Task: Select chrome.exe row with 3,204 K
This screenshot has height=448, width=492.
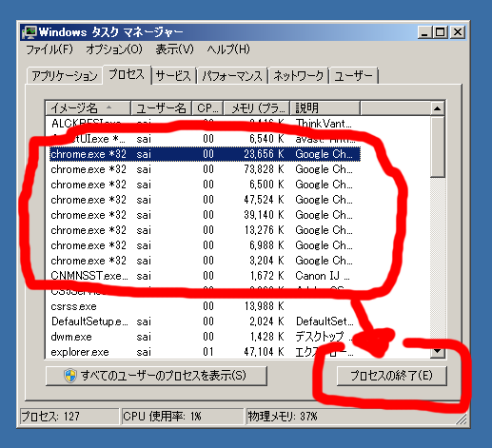Action: [205, 261]
